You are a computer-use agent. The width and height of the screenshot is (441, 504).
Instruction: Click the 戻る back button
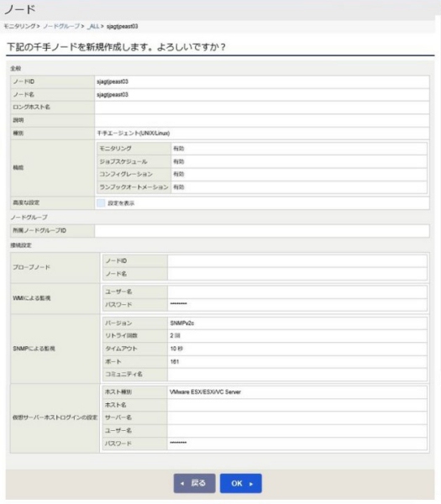pyautogui.click(x=195, y=483)
